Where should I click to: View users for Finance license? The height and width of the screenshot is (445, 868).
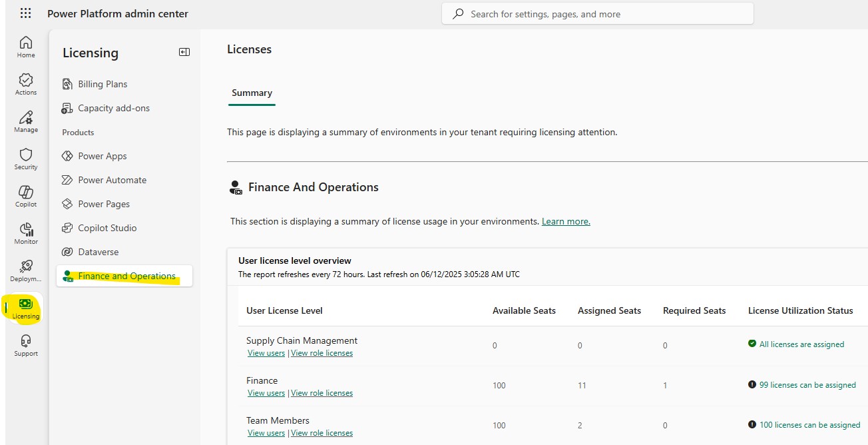point(266,393)
